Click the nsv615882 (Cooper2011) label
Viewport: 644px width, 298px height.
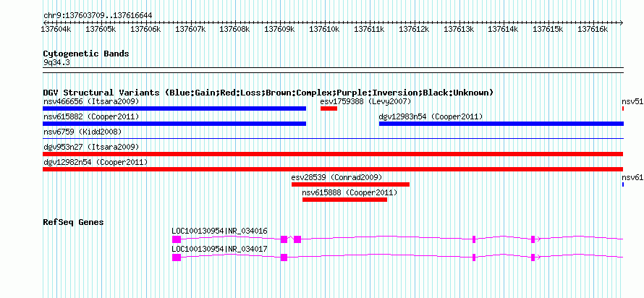click(91, 116)
